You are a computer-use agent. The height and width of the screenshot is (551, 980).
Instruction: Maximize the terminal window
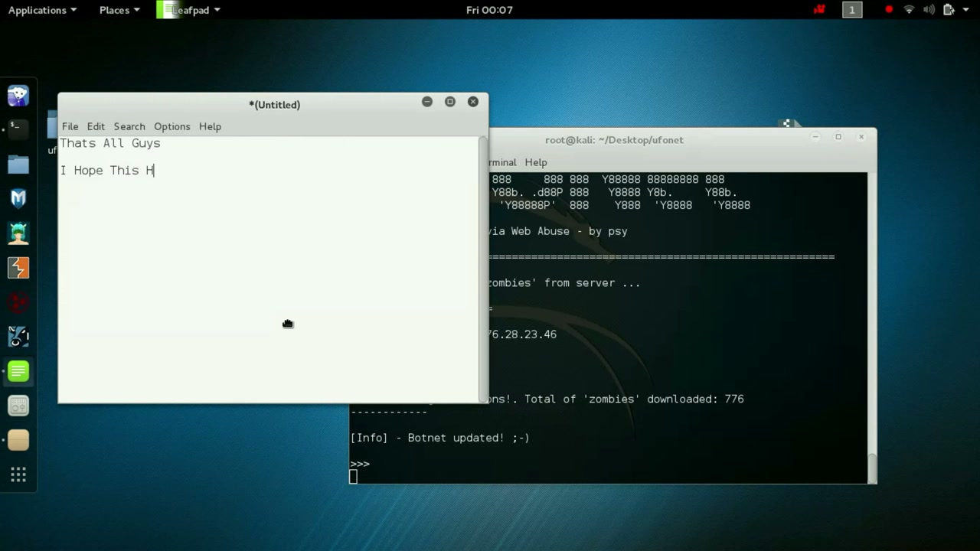[838, 137]
